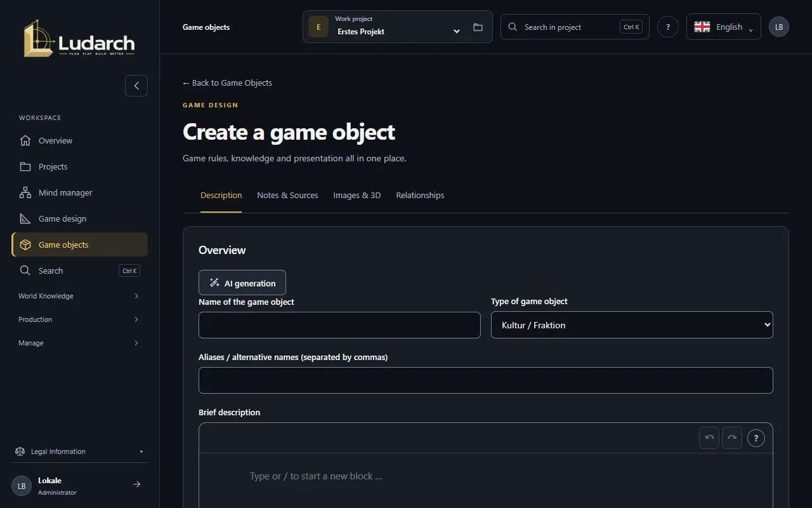
Task: Expand the Manage section
Action: [79, 343]
